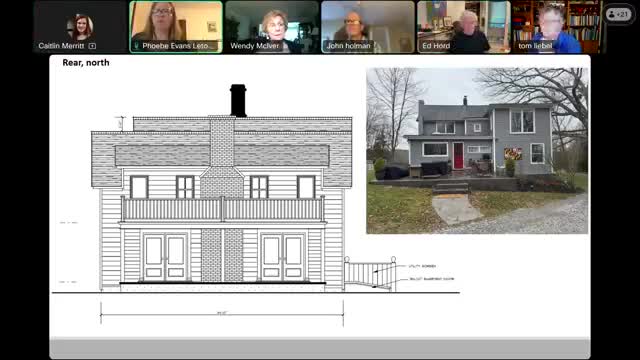Viewport: 640px width, 360px height.
Task: Click the Wendy McIver name label
Action: 255,46
